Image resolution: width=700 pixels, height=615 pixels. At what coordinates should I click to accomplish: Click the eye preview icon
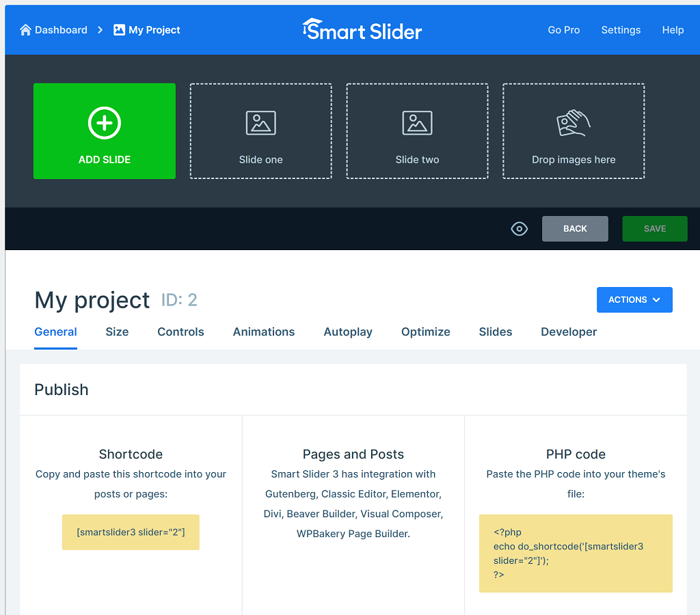pyautogui.click(x=520, y=229)
